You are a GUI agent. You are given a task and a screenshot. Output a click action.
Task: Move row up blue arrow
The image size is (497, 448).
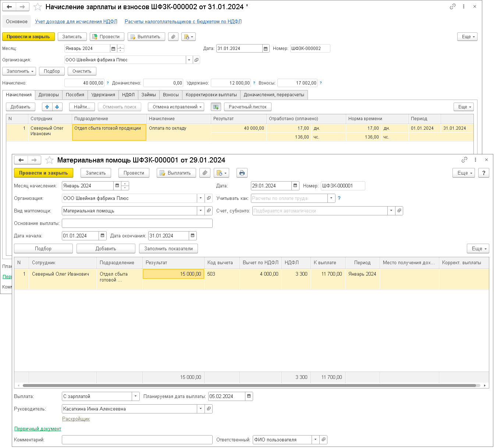[x=47, y=107]
